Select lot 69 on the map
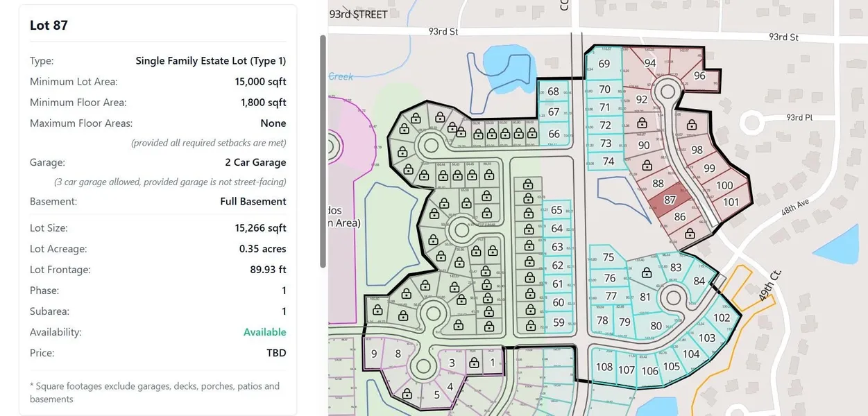 (604, 64)
